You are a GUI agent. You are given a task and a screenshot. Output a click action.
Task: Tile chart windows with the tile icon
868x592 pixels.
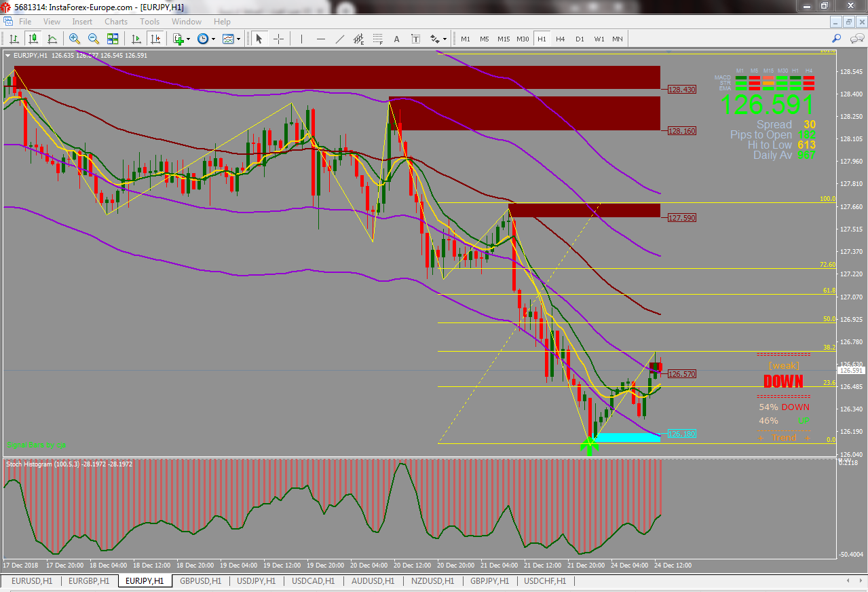tap(112, 39)
